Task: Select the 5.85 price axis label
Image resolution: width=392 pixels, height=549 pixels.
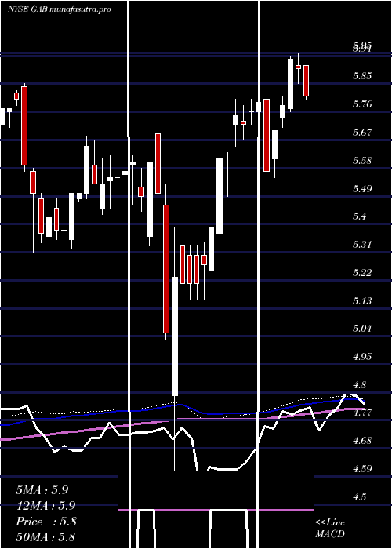Action: [x=362, y=76]
